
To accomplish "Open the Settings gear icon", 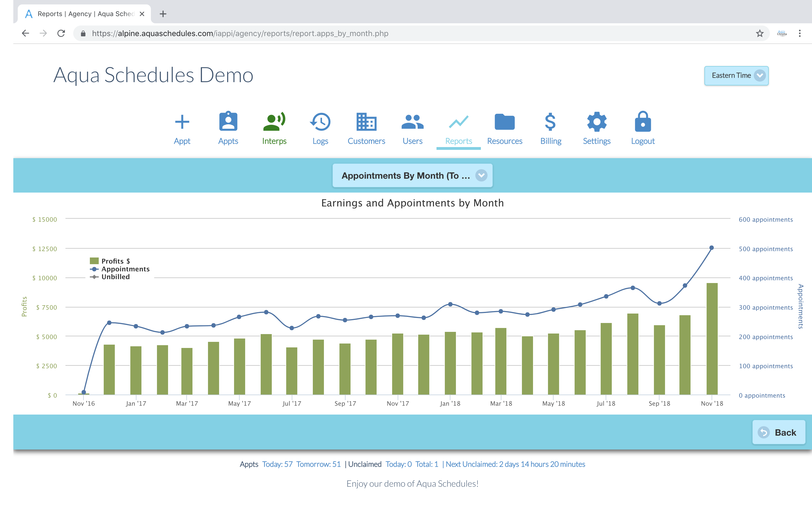I will [x=597, y=122].
